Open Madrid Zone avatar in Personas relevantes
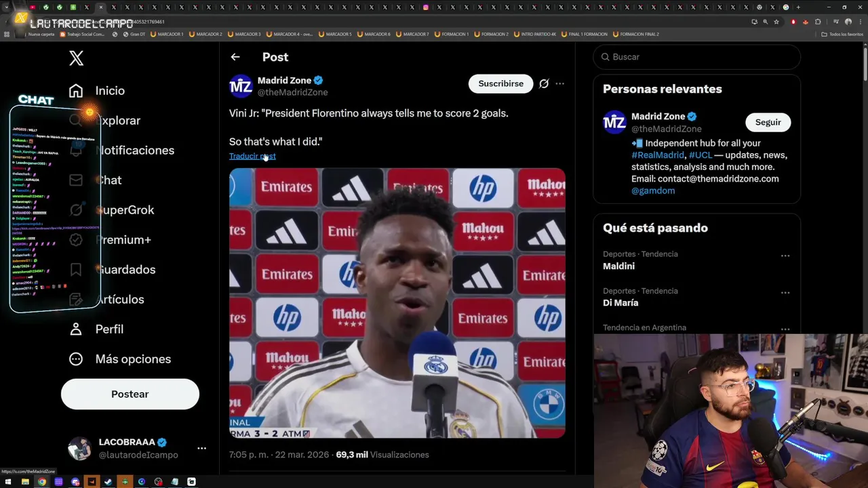 614,122
